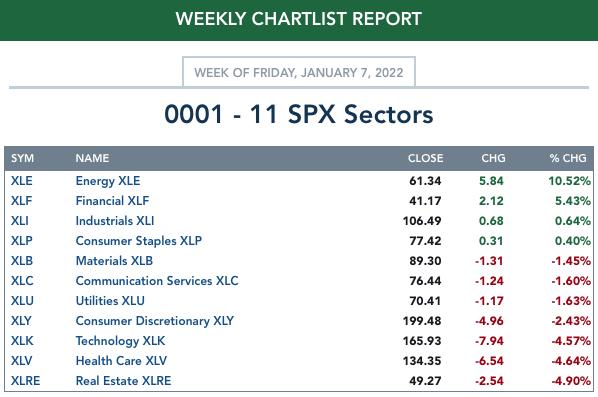This screenshot has width=598, height=397.
Task: Open Health Care XLV link
Action: coord(121,361)
